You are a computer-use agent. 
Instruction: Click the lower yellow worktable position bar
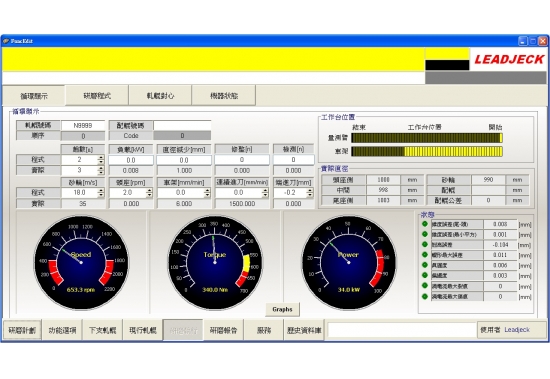point(427,151)
